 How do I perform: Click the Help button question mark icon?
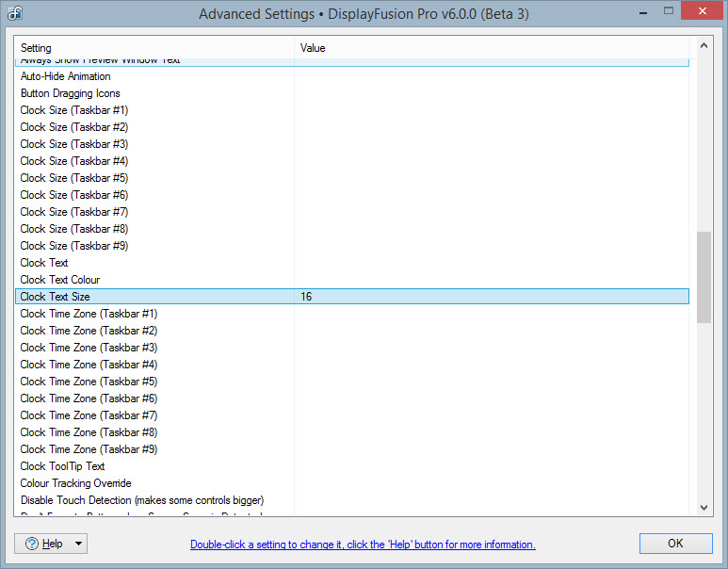click(x=32, y=544)
